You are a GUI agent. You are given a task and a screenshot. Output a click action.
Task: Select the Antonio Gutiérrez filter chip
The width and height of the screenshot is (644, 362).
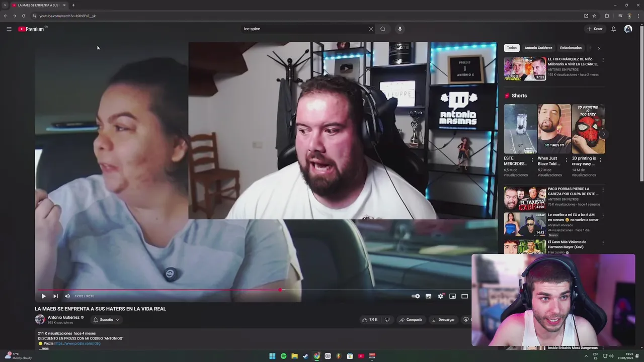(538, 48)
